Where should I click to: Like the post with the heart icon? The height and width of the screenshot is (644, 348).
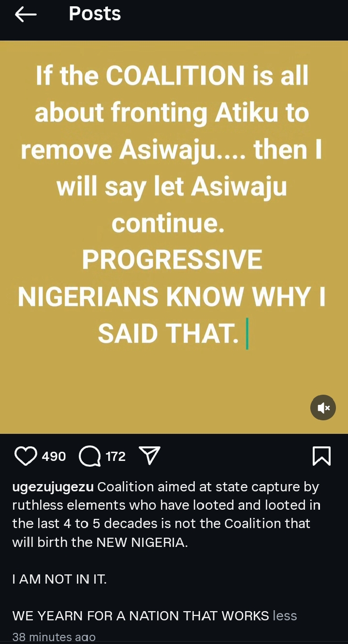tap(26, 456)
